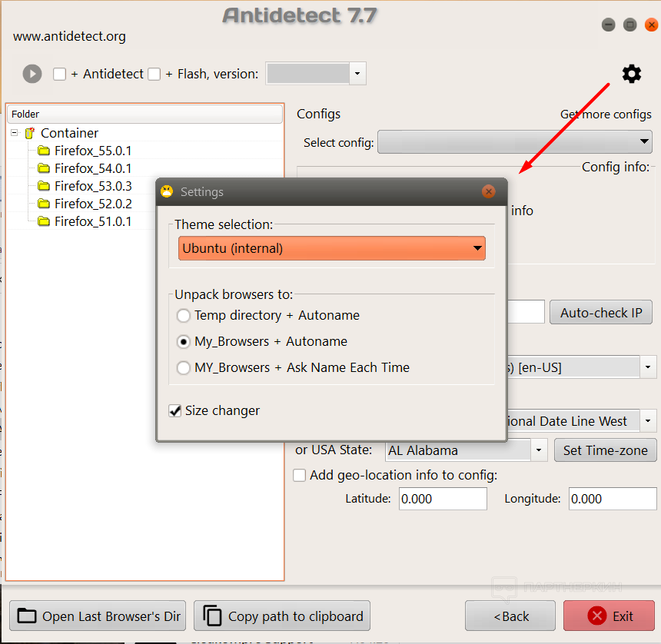The width and height of the screenshot is (661, 644).
Task: Click the Settings dialog smiley icon
Action: click(x=167, y=192)
